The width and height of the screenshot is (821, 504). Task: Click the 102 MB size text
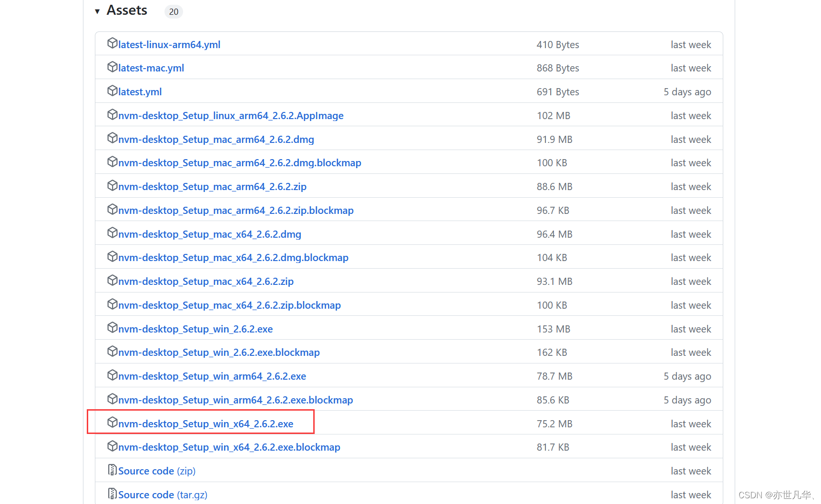(554, 116)
